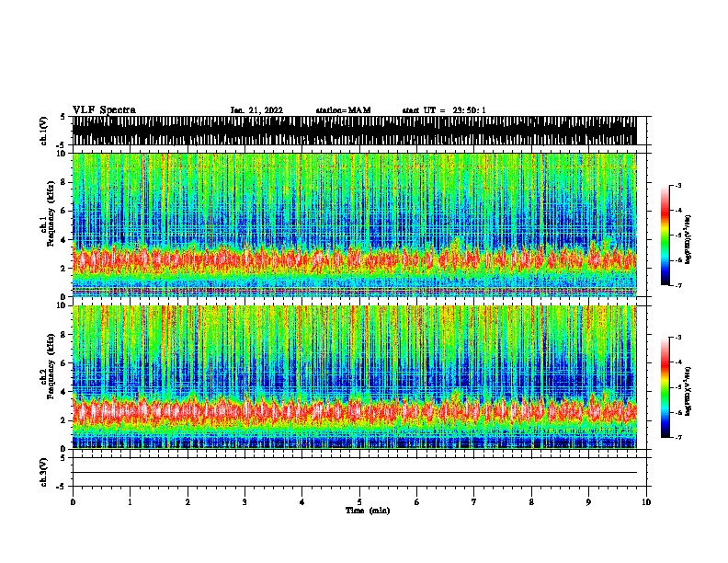Click the "ch.2 Frequency (kHz)" axis label
The width and height of the screenshot is (728, 563).
point(47,366)
